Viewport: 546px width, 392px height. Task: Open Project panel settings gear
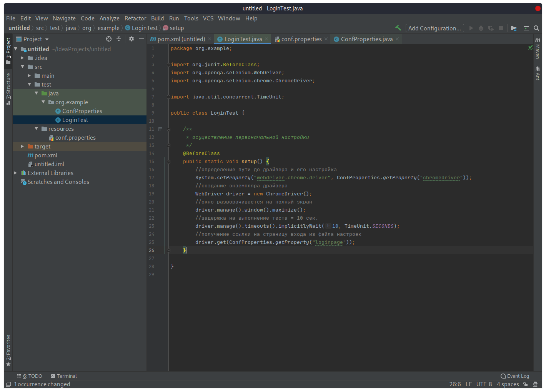tap(132, 39)
